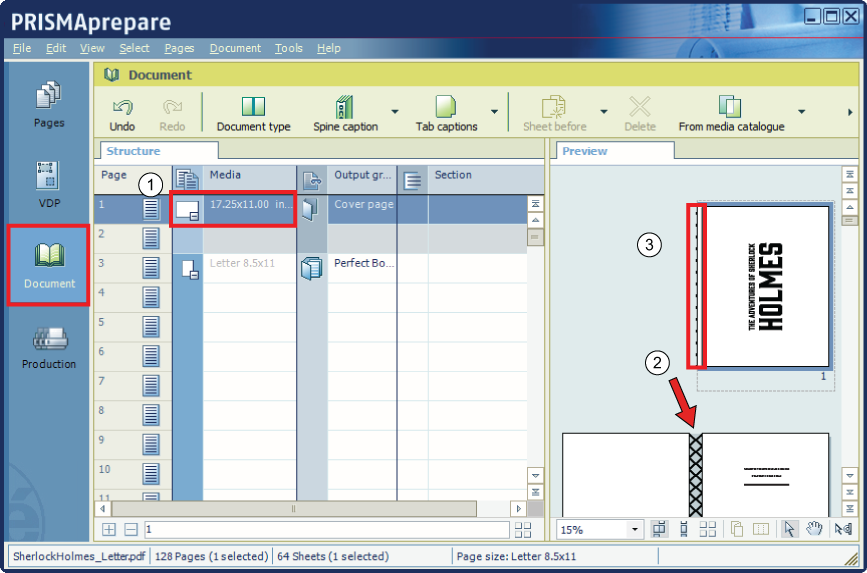This screenshot has height=573, width=867.
Task: Expand selection with the plus button
Action: point(109,529)
